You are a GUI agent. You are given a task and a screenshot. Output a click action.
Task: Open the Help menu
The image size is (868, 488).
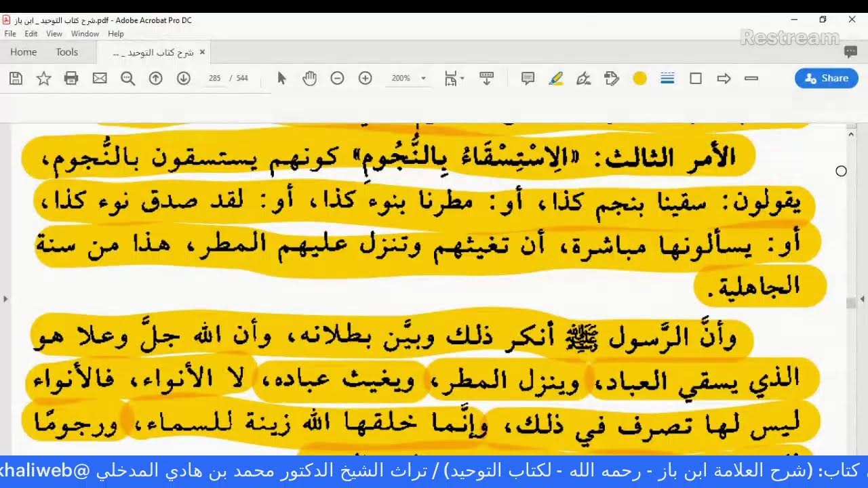(116, 34)
